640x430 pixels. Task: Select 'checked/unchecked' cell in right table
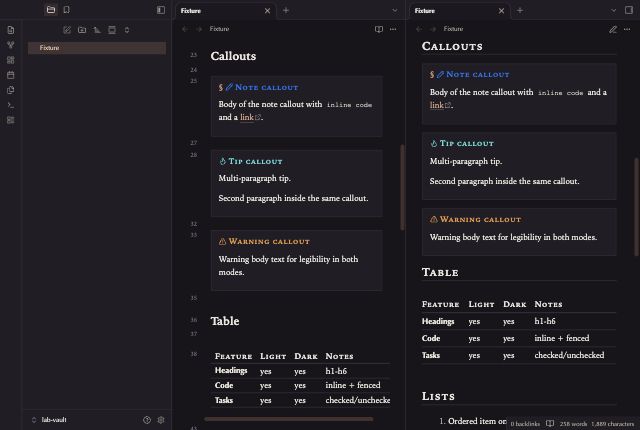569,355
